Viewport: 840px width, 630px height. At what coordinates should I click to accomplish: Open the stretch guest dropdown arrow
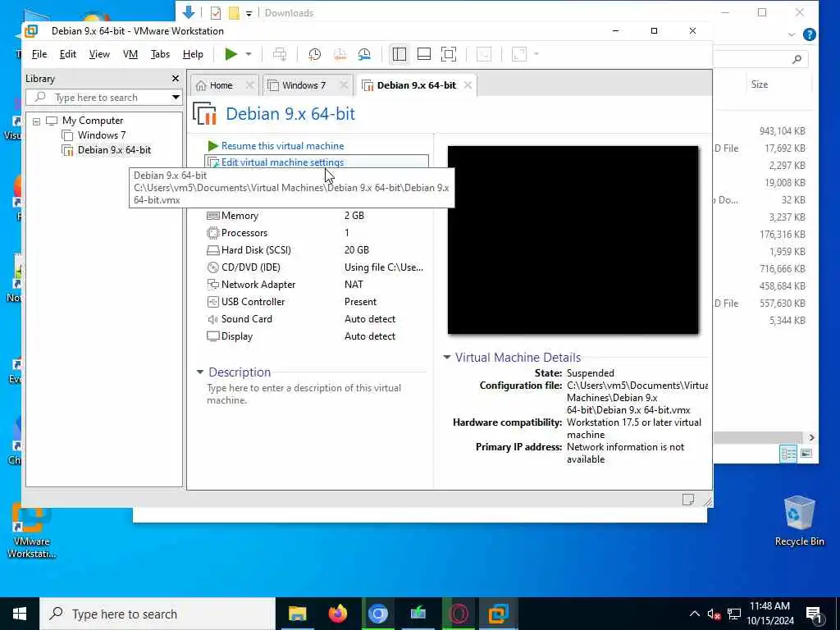coord(536,54)
